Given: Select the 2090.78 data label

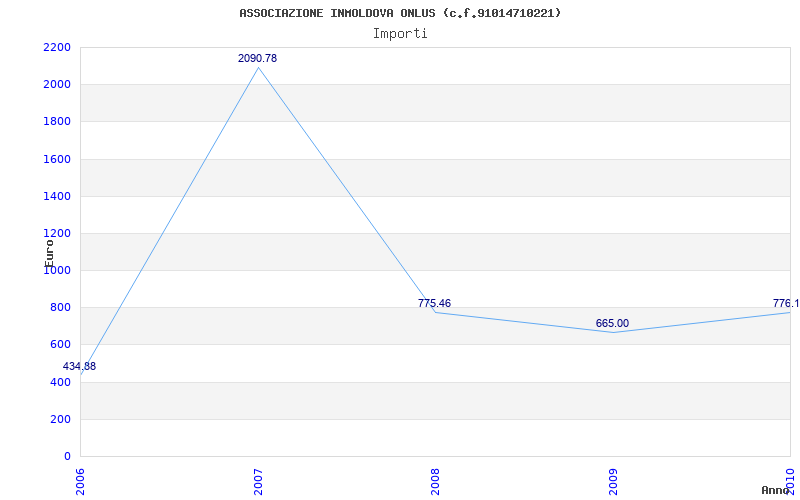Looking at the screenshot, I should (258, 58).
